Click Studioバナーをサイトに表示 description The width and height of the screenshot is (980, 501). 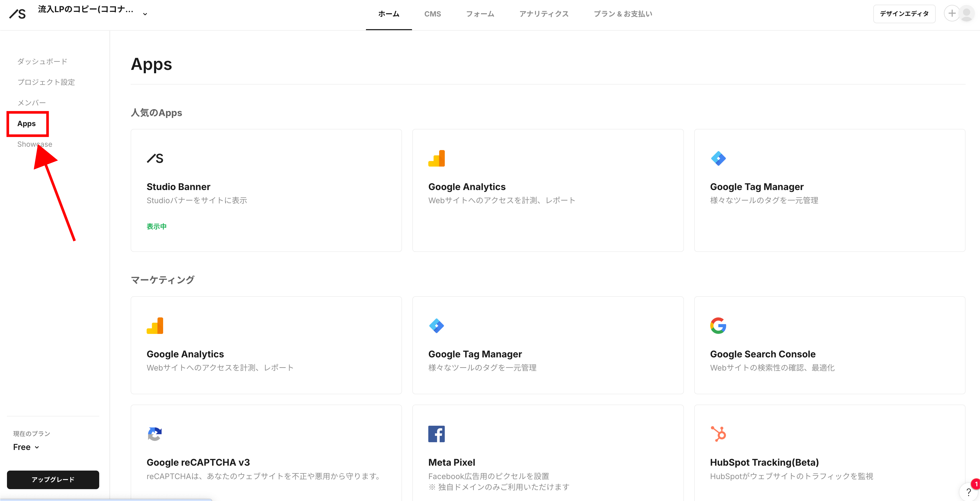click(197, 200)
